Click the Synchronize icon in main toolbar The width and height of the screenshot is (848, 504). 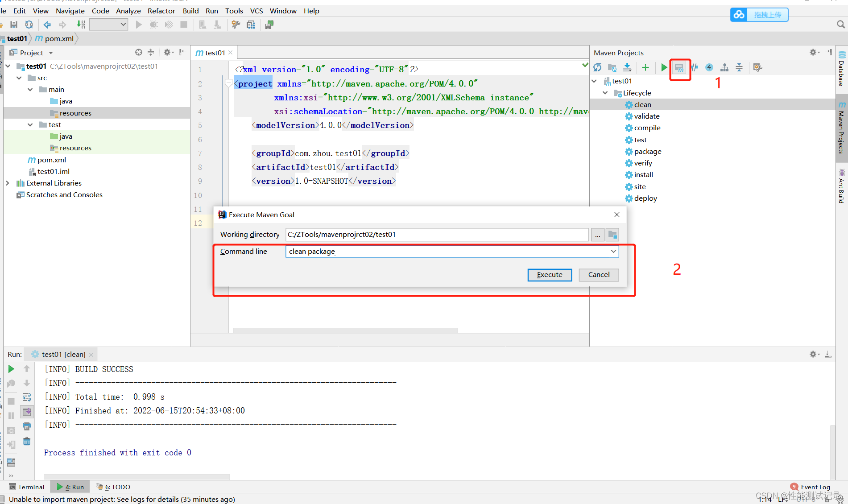[29, 25]
